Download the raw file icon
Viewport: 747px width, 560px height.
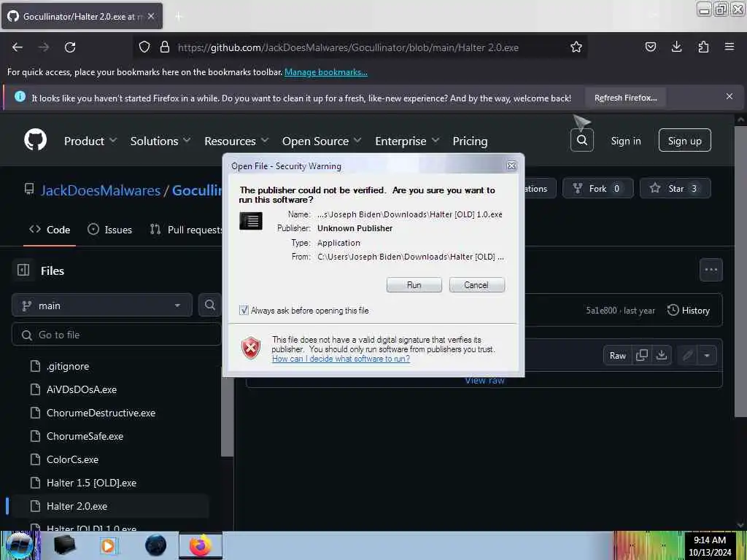(x=661, y=355)
